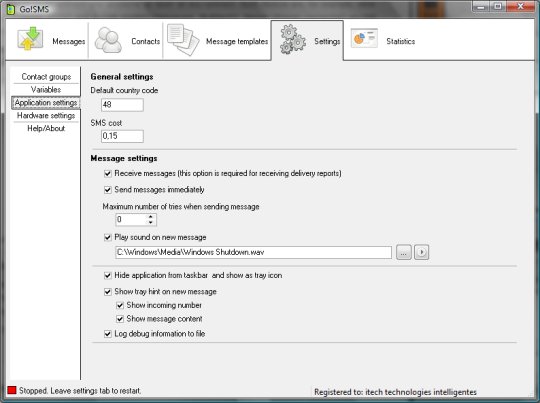The image size is (540, 403).
Task: Uncheck Show message content
Action: (x=120, y=319)
